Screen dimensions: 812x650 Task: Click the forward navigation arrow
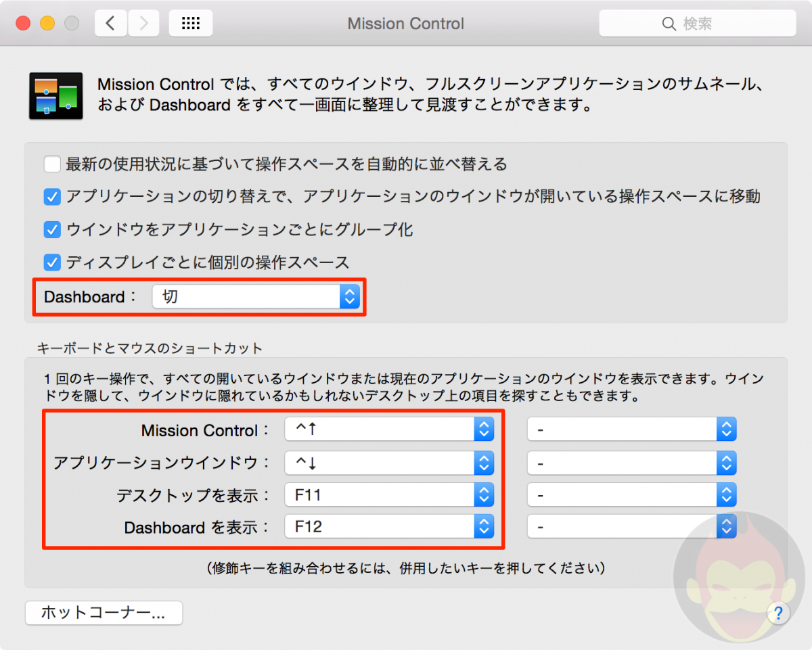(x=143, y=22)
